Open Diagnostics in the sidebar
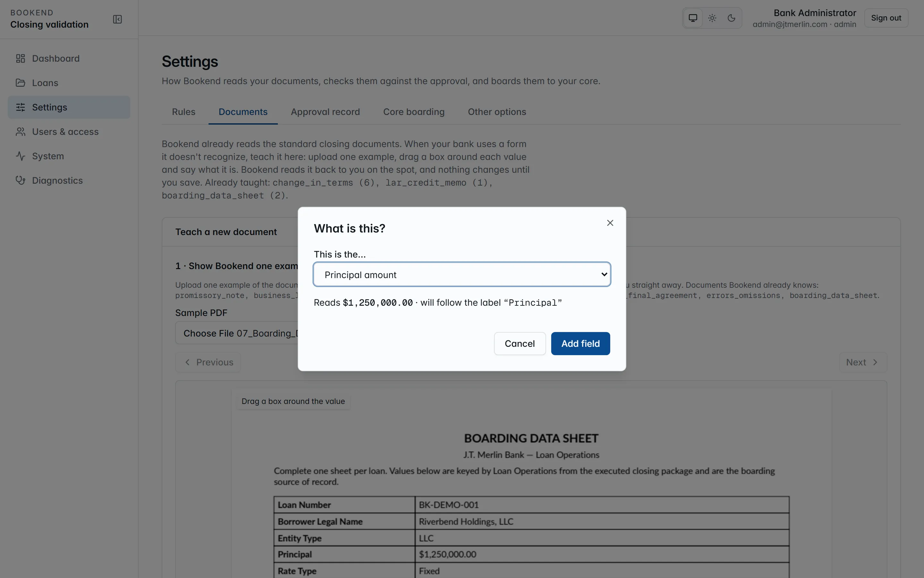Viewport: 924px width, 578px height. 69,180
